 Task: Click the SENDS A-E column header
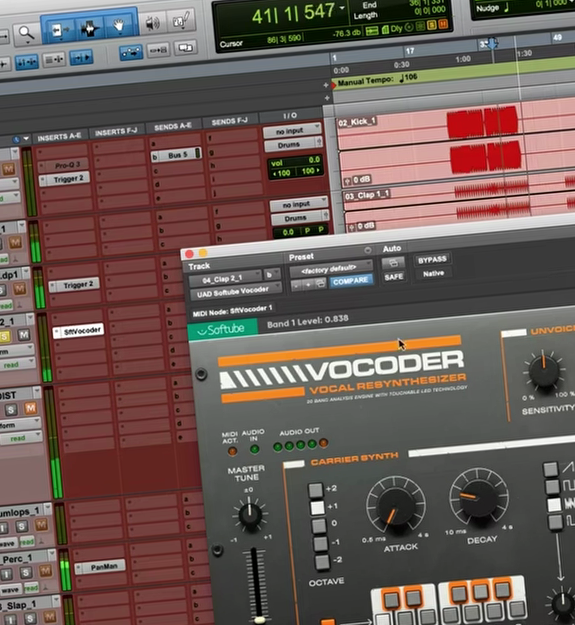[x=173, y=126]
